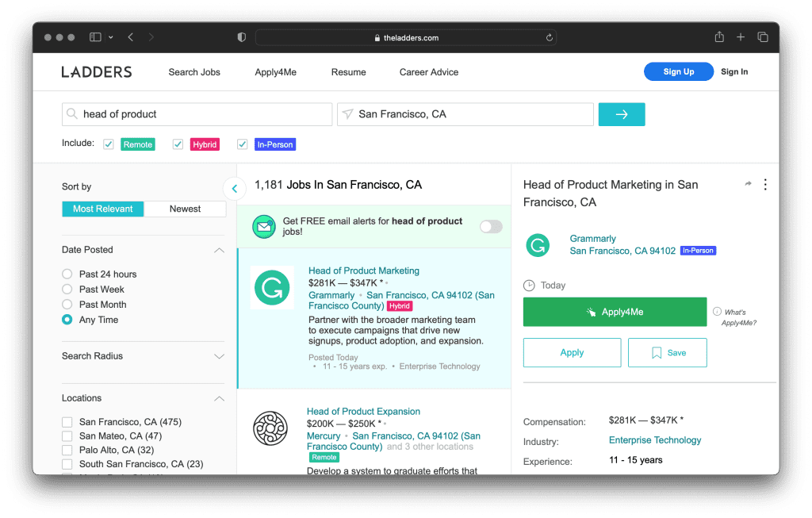Collapse the Date Posted section
Image resolution: width=812 pixels, height=518 pixels.
pos(219,250)
